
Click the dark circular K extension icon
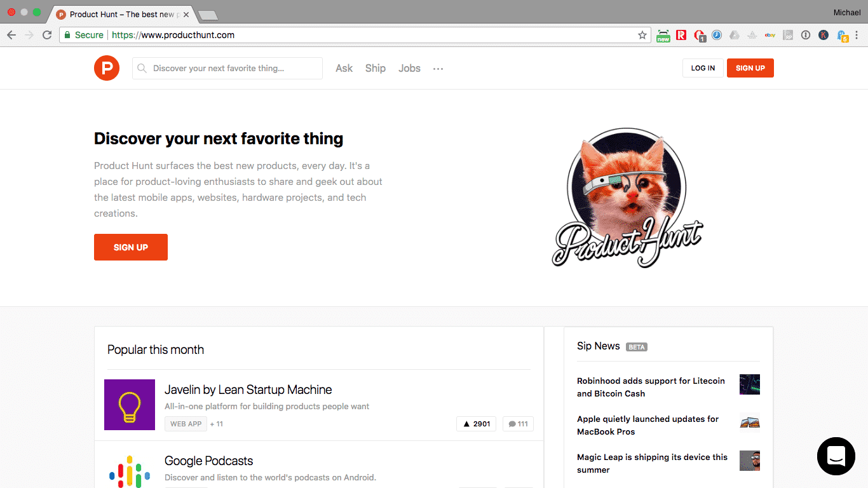(824, 35)
